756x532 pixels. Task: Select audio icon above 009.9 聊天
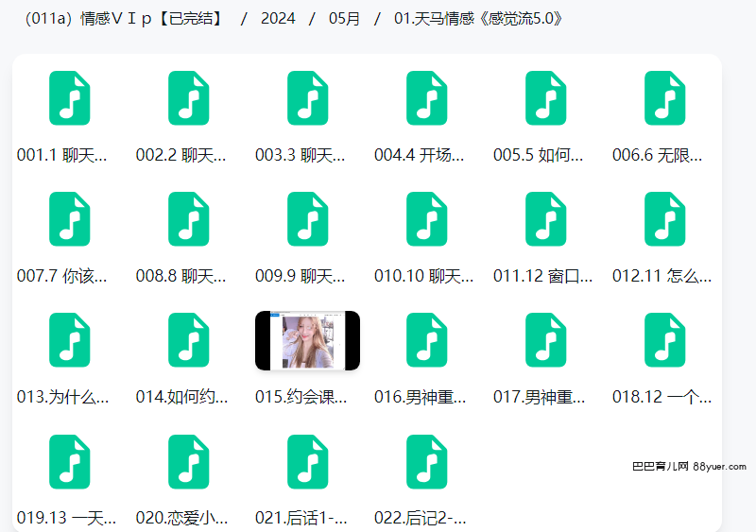308,219
